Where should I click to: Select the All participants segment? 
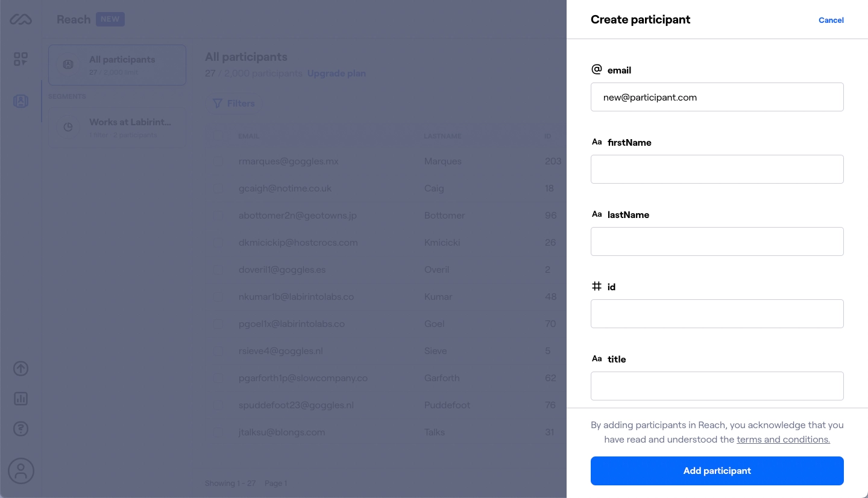(117, 64)
